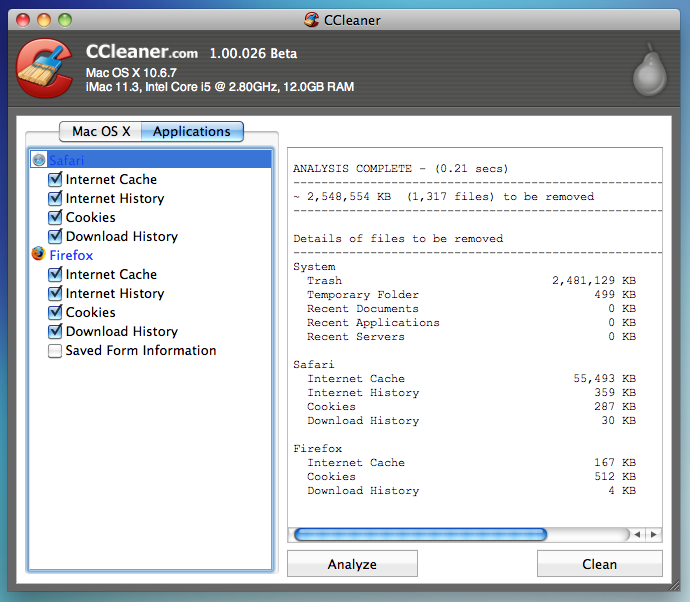
Task: Click the CCleaner brush logo
Action: [44, 68]
